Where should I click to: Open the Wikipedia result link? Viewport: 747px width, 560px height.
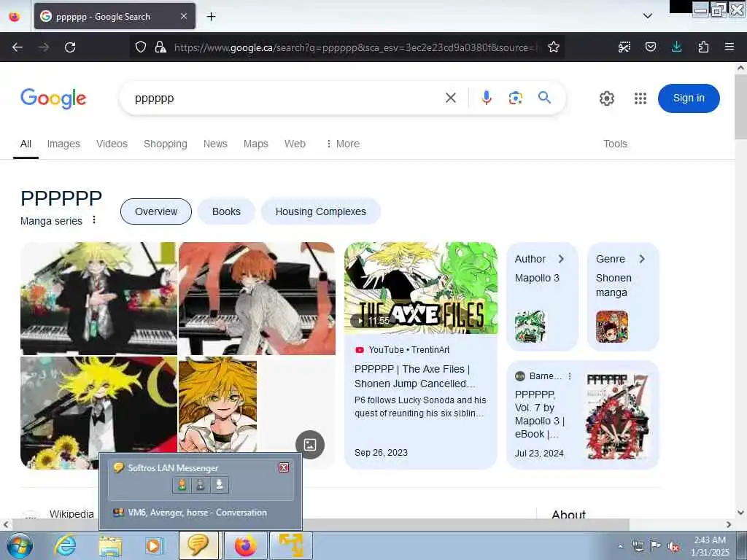pos(71,514)
